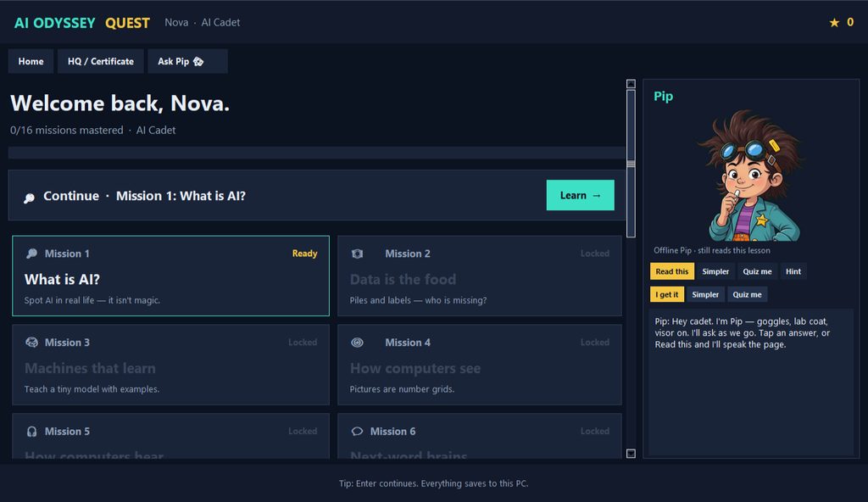The width and height of the screenshot is (868, 502).
Task: Click the Continue magnifier icon
Action: 30,198
